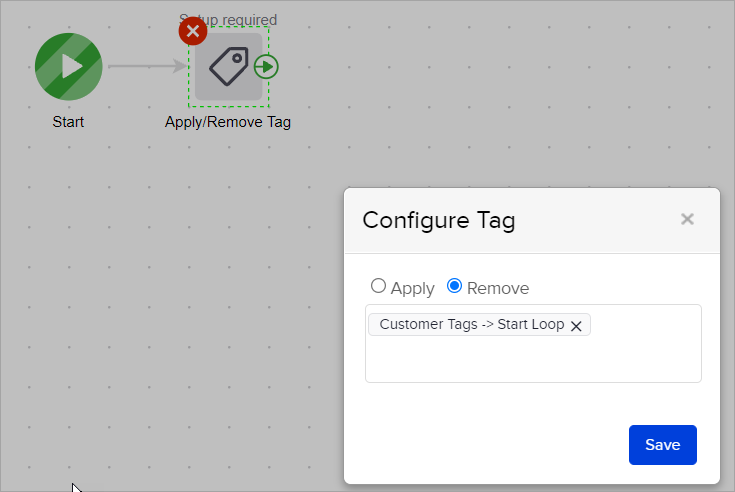Select the Apply radio button
Screen dimensions: 735x492
point(378,286)
